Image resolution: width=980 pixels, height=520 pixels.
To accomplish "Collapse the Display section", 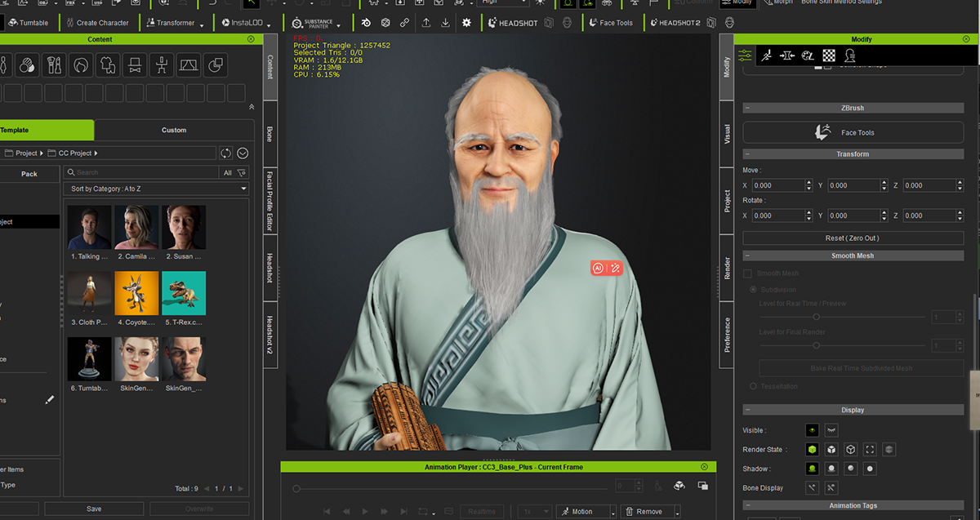I will 747,410.
